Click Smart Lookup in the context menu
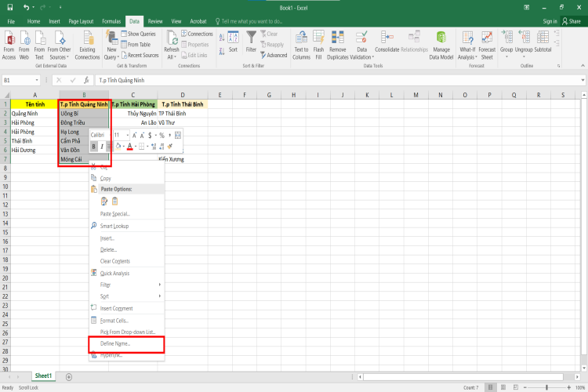 pyautogui.click(x=127, y=226)
